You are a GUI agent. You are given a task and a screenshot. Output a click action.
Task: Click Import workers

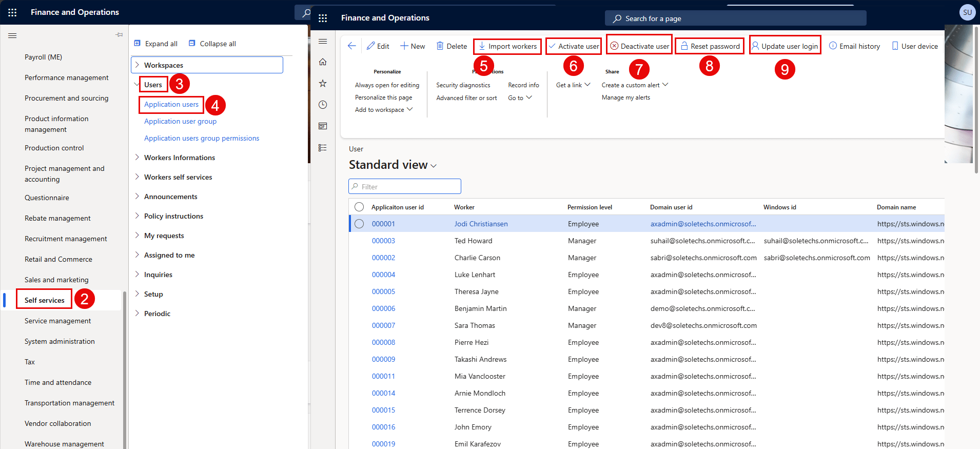(507, 46)
